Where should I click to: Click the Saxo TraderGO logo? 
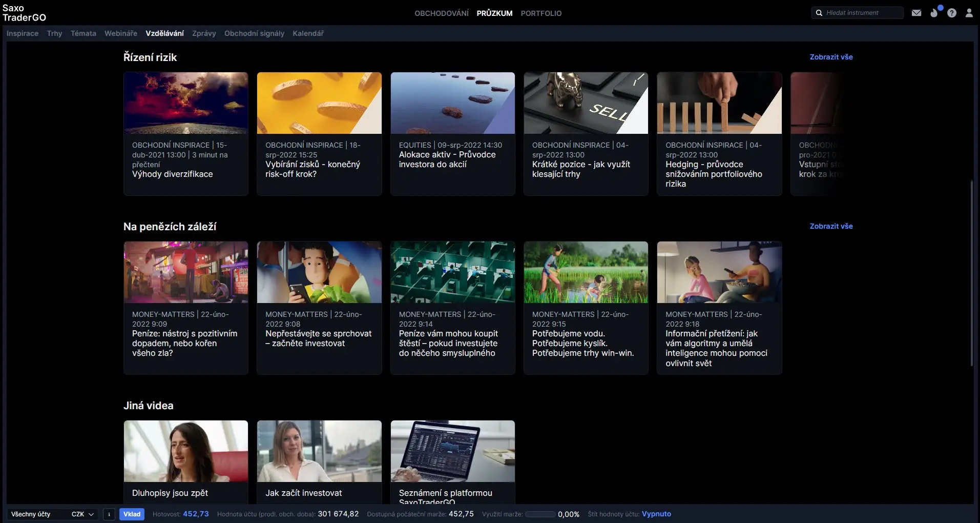(24, 13)
